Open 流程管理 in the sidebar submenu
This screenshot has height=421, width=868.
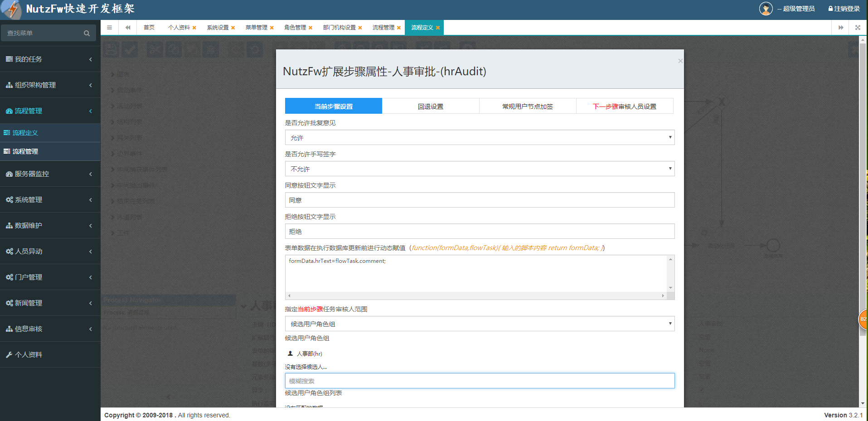(50, 151)
